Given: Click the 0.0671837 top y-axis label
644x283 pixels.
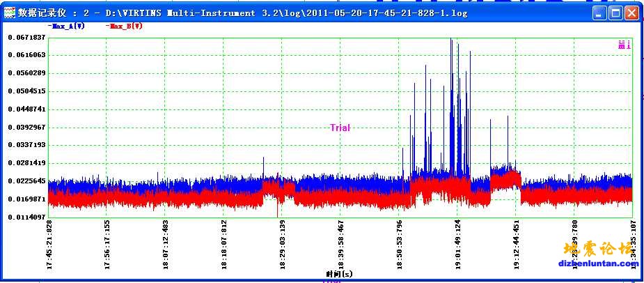Looking at the screenshot, I should pyautogui.click(x=26, y=37).
